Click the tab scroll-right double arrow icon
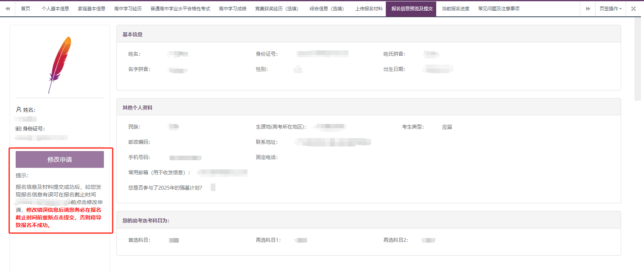Image resolution: width=644 pixels, height=272 pixels. 588,9
